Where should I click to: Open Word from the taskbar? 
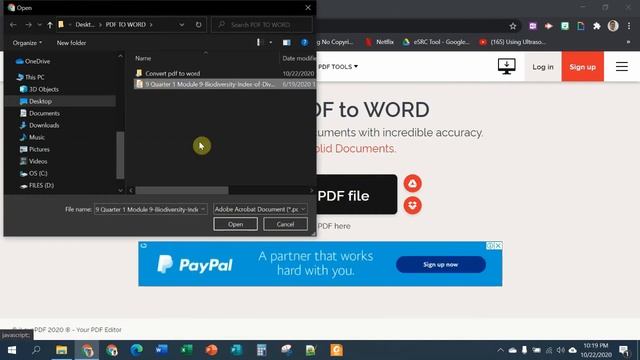pyautogui.click(x=162, y=350)
